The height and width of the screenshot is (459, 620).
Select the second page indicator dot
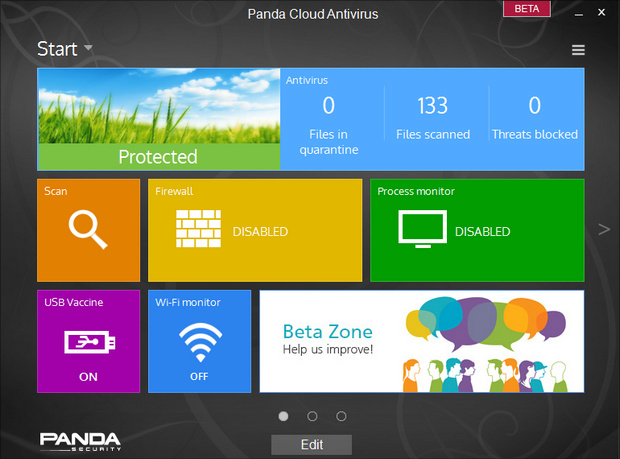pyautogui.click(x=312, y=416)
